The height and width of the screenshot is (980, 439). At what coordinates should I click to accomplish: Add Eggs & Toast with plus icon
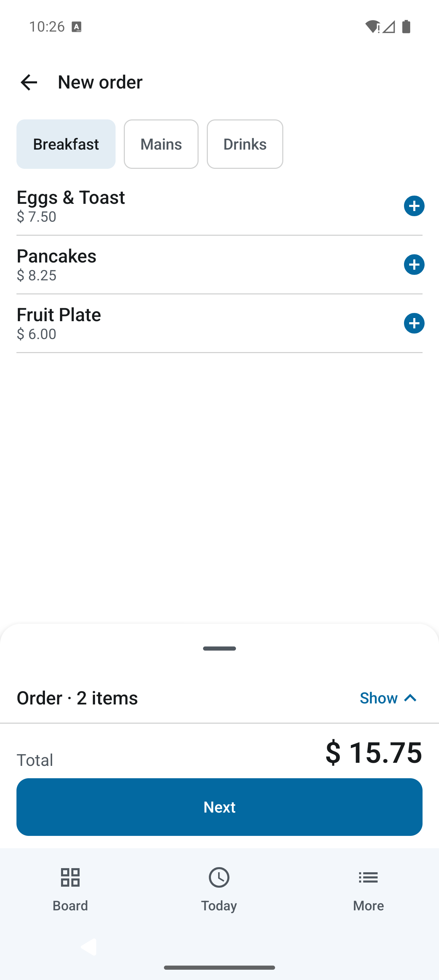(414, 206)
